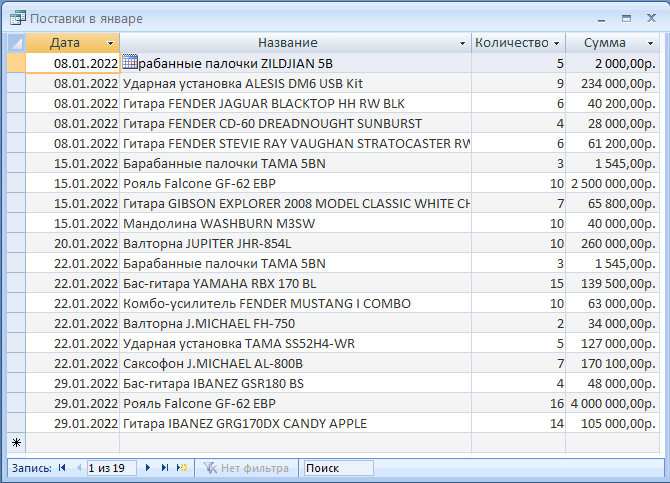Click the sum '65 800,00р.' cell

pyautogui.click(x=612, y=203)
